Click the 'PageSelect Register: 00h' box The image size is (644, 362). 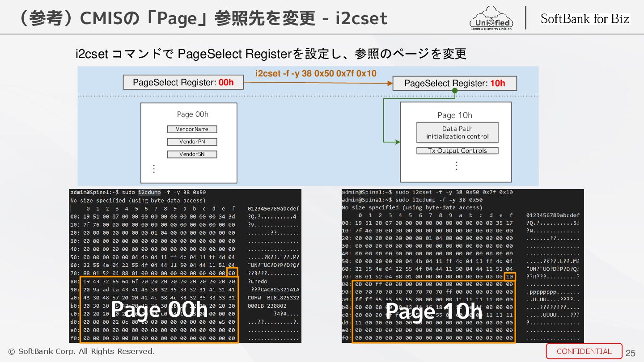pos(183,82)
